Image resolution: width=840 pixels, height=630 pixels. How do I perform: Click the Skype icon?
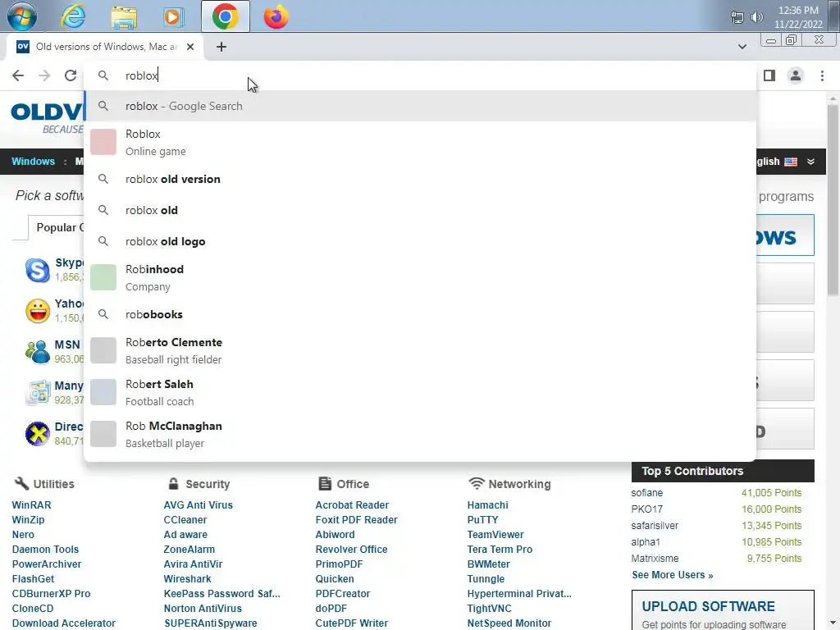coord(38,270)
